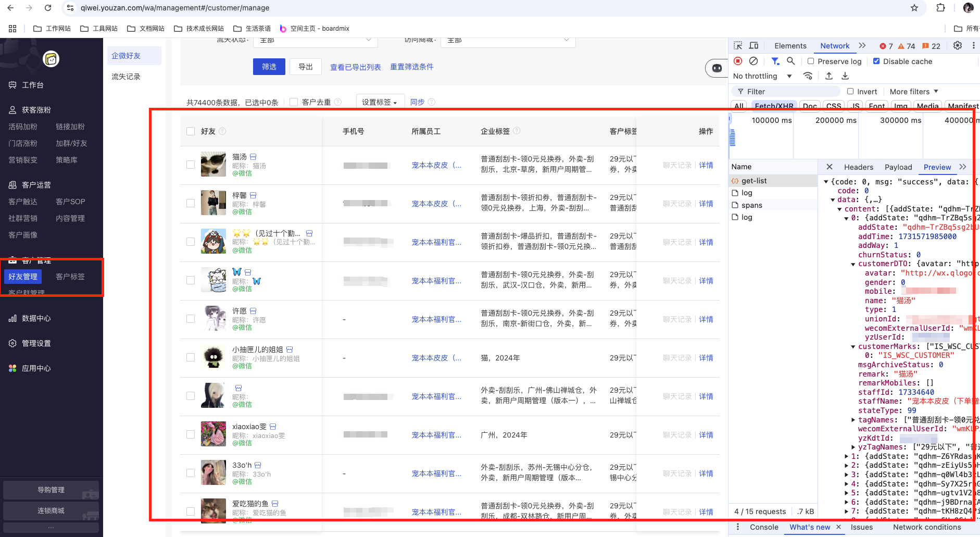Reload the browser page

[48, 8]
